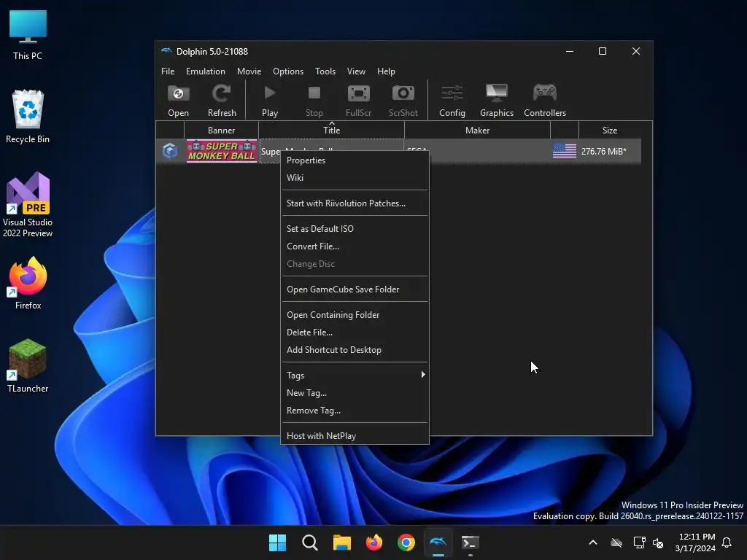Open Google Chrome from the taskbar
Image resolution: width=747 pixels, height=560 pixels.
tap(406, 542)
